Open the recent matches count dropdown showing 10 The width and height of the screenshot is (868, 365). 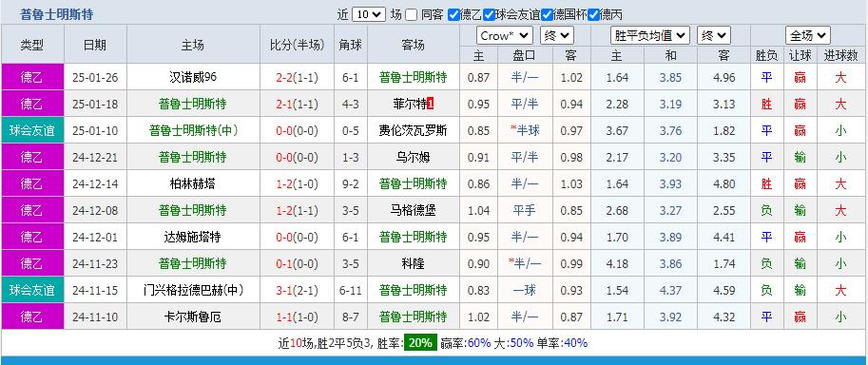[369, 15]
